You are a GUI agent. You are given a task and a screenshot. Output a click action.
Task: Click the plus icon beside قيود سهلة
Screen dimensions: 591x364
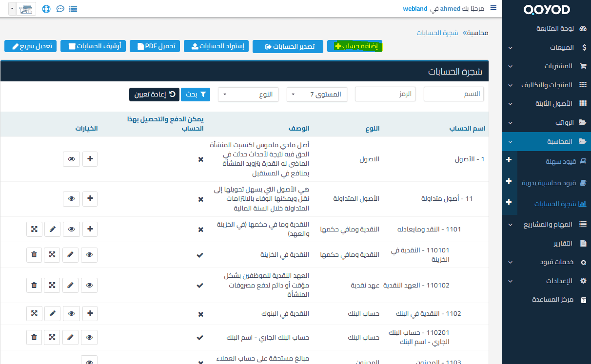pyautogui.click(x=509, y=159)
